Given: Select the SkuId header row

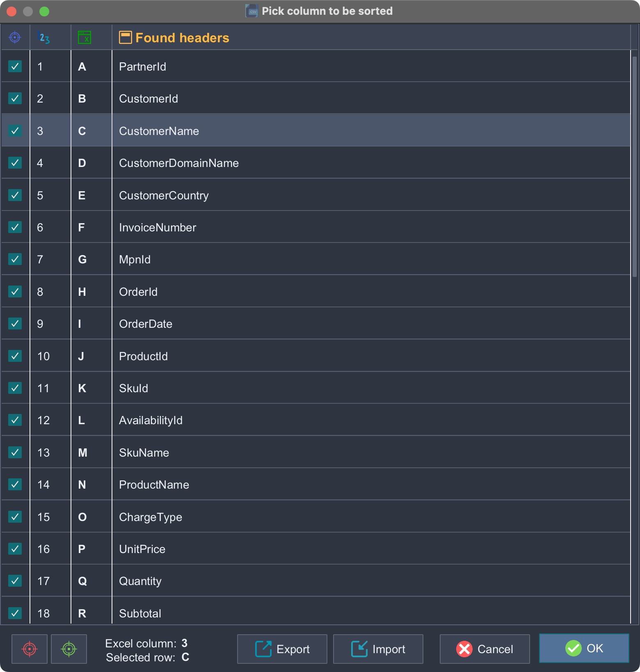Looking at the screenshot, I should pos(316,388).
